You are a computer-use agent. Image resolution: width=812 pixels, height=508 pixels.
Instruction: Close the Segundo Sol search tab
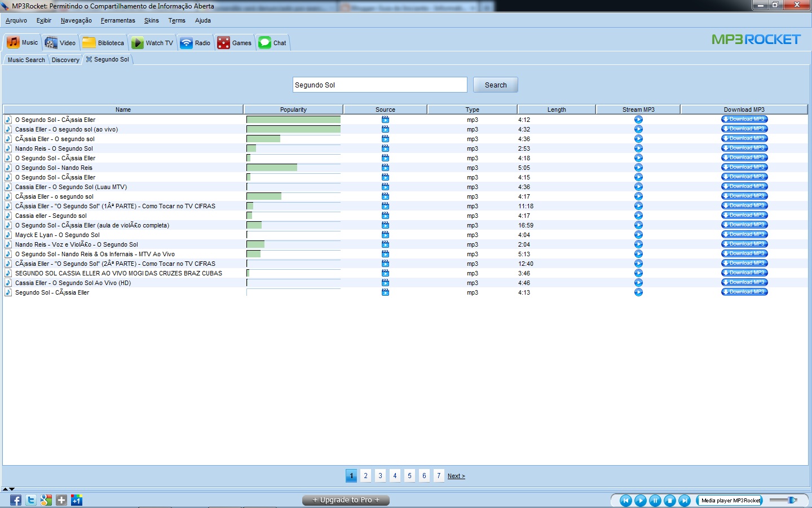click(x=89, y=59)
